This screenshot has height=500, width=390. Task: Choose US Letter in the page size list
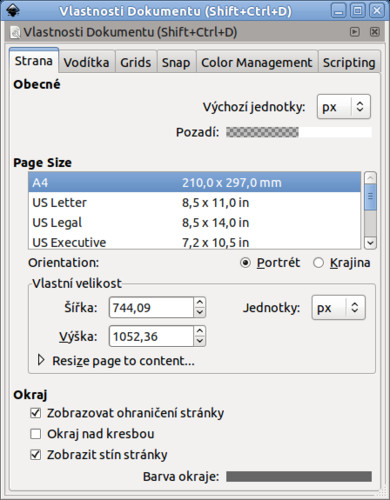(x=194, y=203)
